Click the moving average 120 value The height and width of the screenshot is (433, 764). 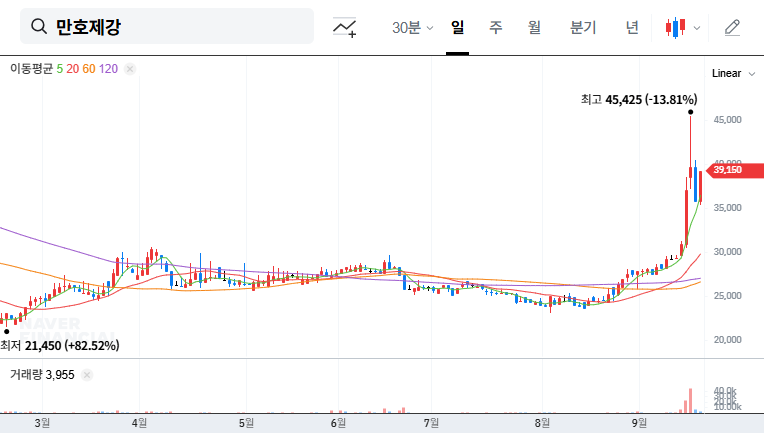tap(108, 69)
